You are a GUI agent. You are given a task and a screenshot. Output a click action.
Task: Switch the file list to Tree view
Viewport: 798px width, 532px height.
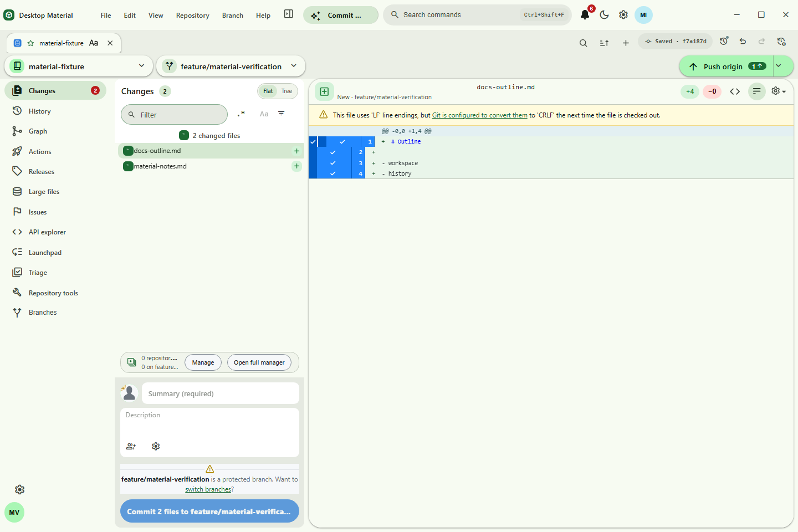pos(287,91)
